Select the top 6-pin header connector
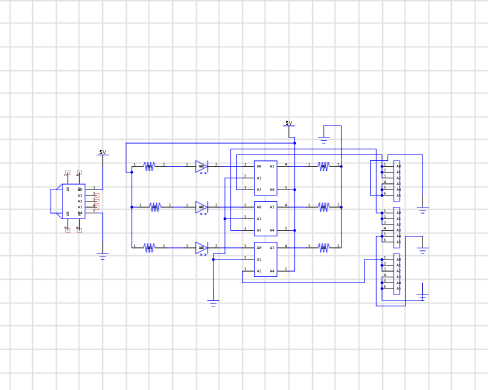Screen dimensions: 488x390 397,181
